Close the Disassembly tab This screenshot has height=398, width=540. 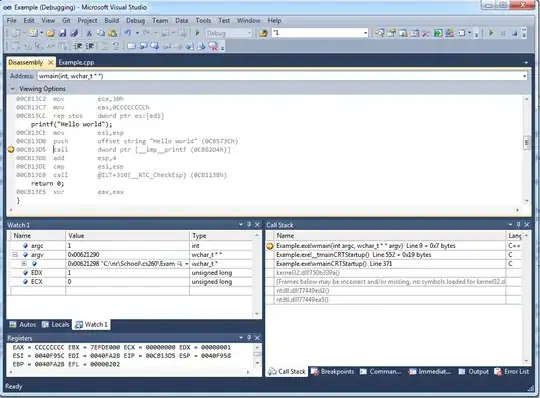coord(51,62)
